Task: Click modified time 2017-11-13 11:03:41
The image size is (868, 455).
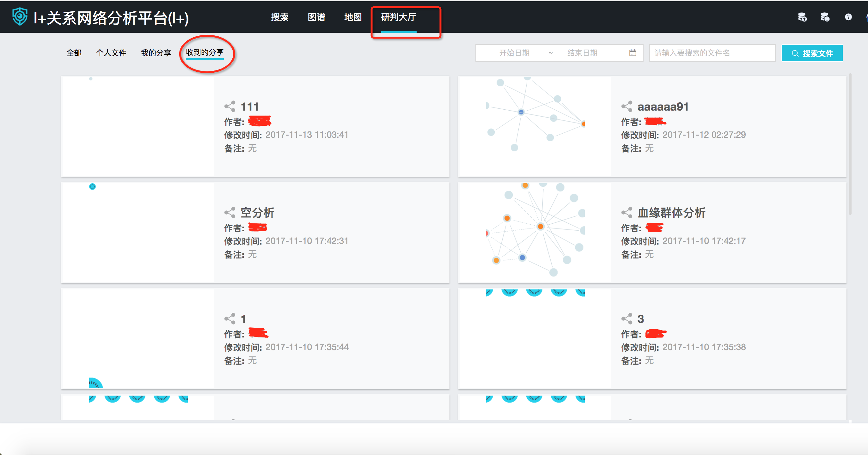Action: [x=307, y=135]
